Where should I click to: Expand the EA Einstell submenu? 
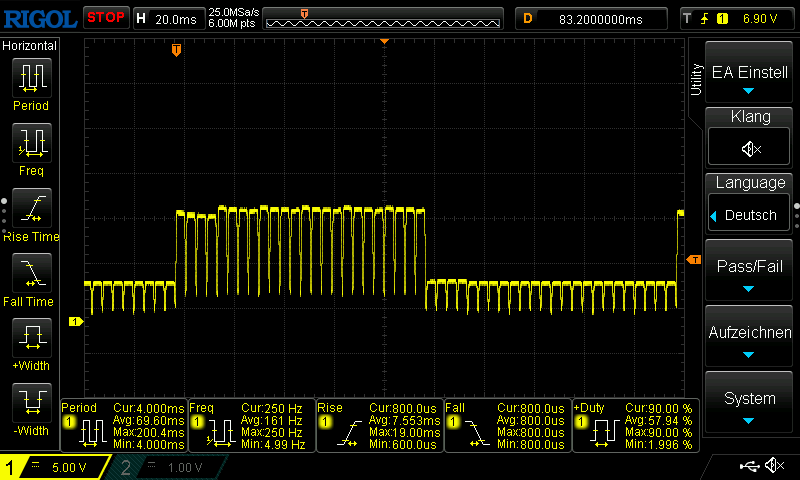750,74
